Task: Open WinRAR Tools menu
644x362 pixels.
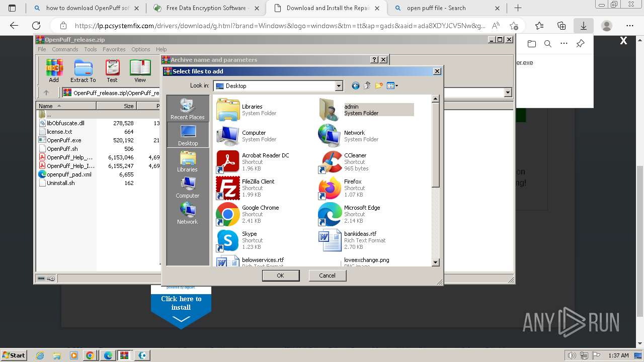Action: (91, 49)
